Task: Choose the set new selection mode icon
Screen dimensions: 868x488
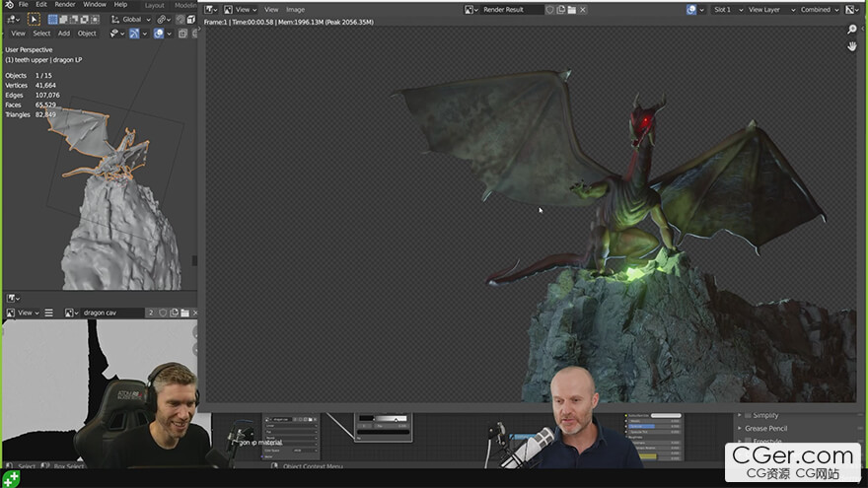Action: click(x=52, y=20)
